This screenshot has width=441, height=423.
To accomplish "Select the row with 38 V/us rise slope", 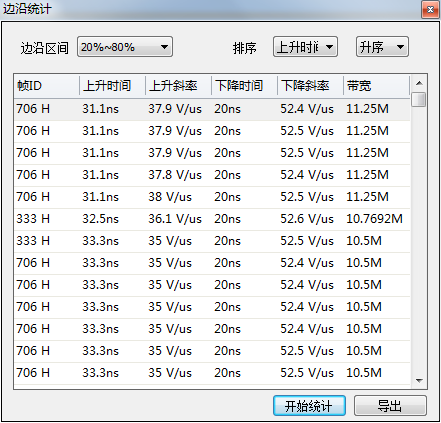I will pyautogui.click(x=212, y=197).
